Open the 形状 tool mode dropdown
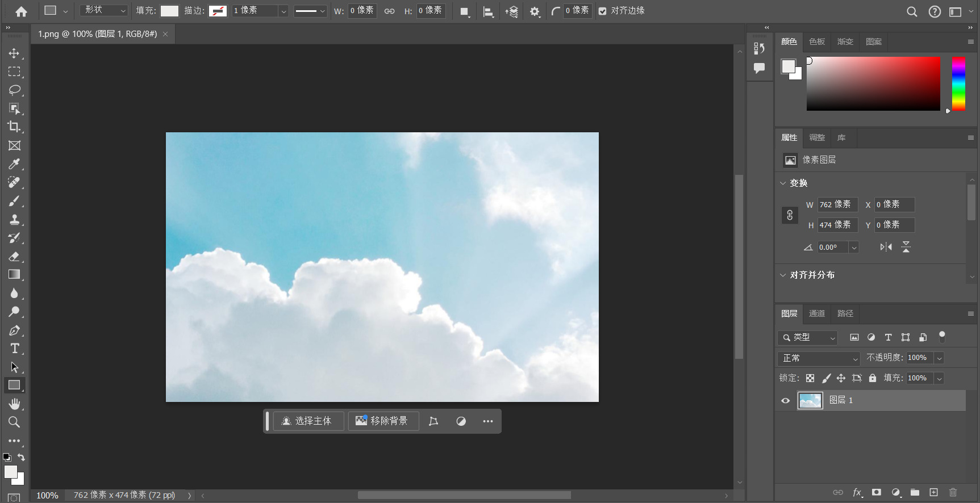980x503 pixels. point(105,11)
